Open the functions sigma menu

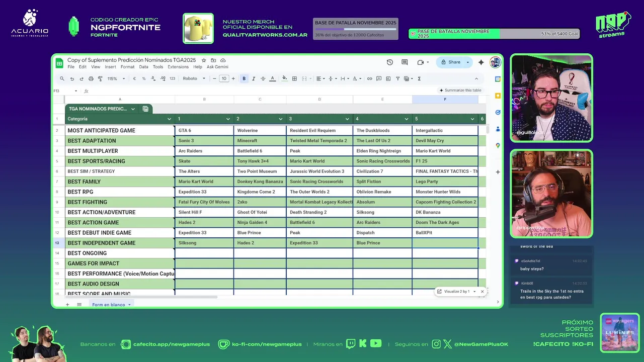click(419, 78)
